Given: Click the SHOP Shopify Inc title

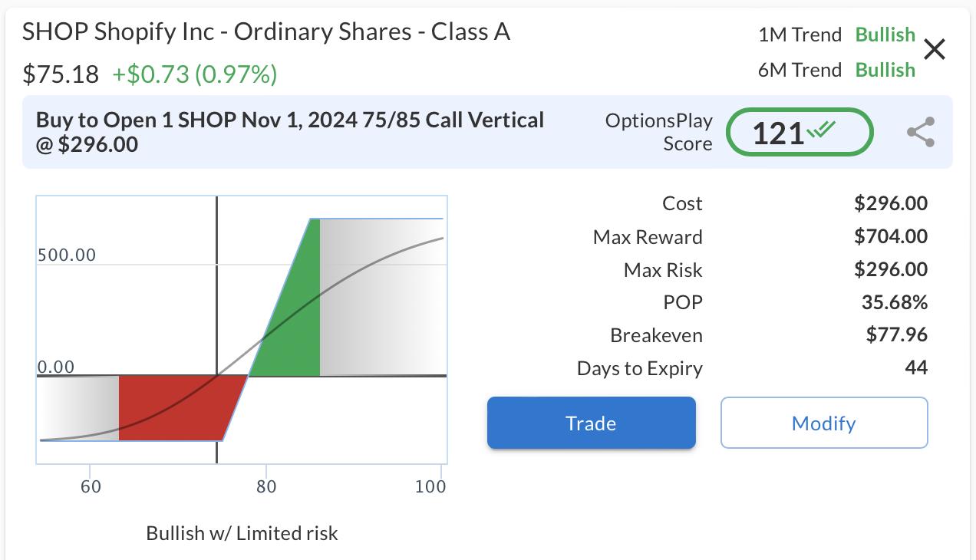Looking at the screenshot, I should (266, 32).
